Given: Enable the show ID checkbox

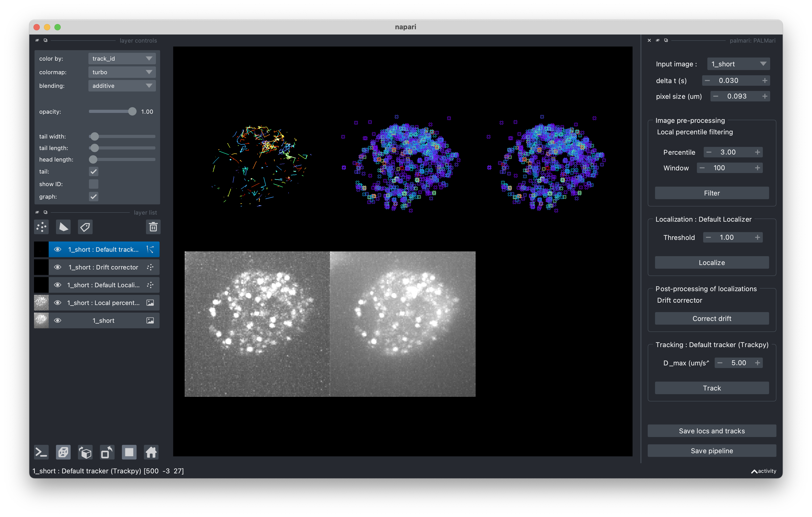Looking at the screenshot, I should point(93,184).
